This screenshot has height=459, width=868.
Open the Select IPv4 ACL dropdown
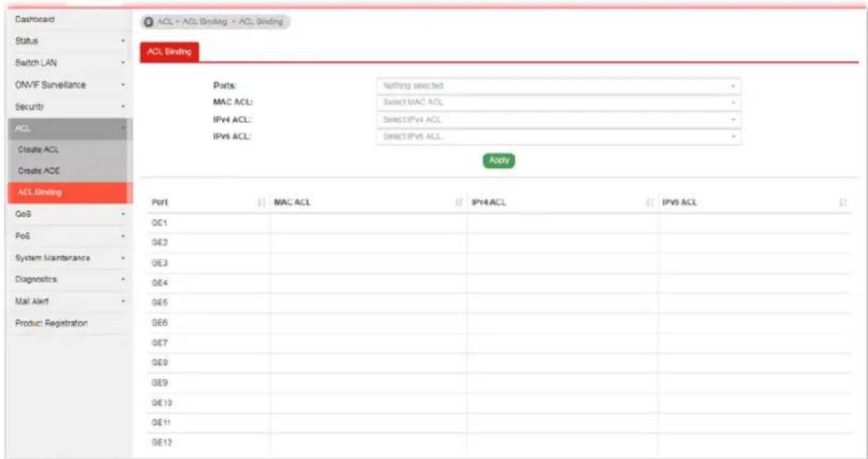point(559,120)
